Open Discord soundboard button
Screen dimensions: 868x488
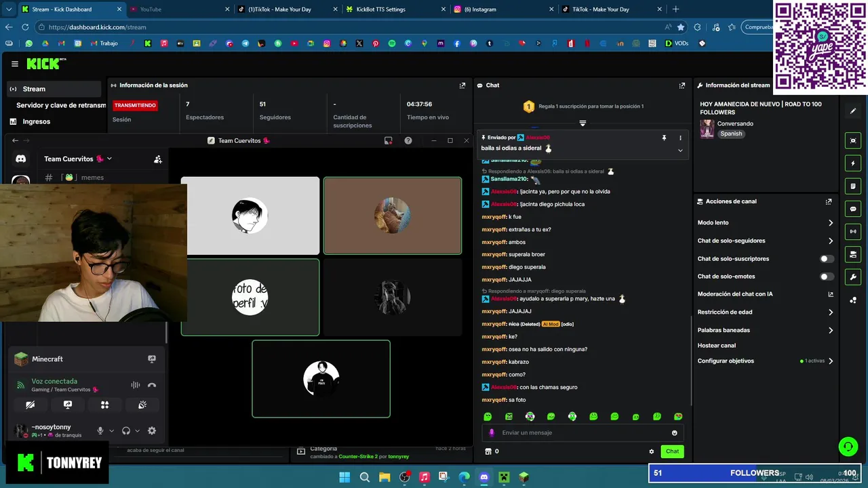(x=142, y=405)
